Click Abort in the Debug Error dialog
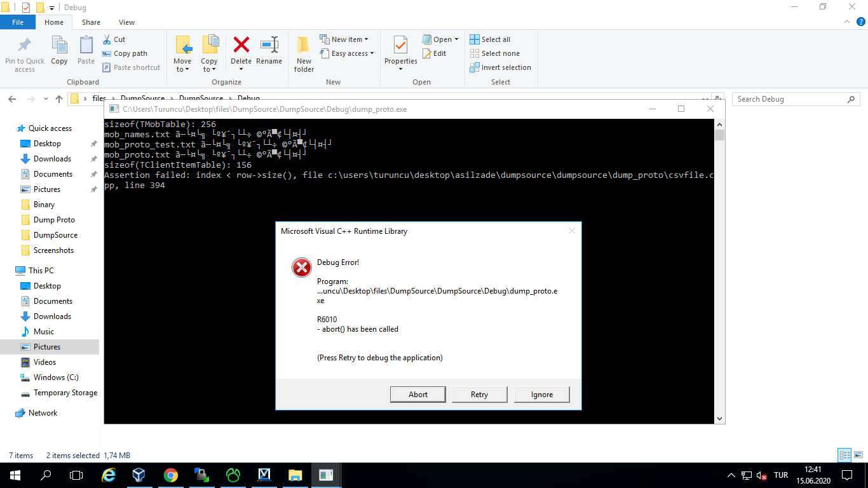This screenshot has height=488, width=868. (x=418, y=395)
